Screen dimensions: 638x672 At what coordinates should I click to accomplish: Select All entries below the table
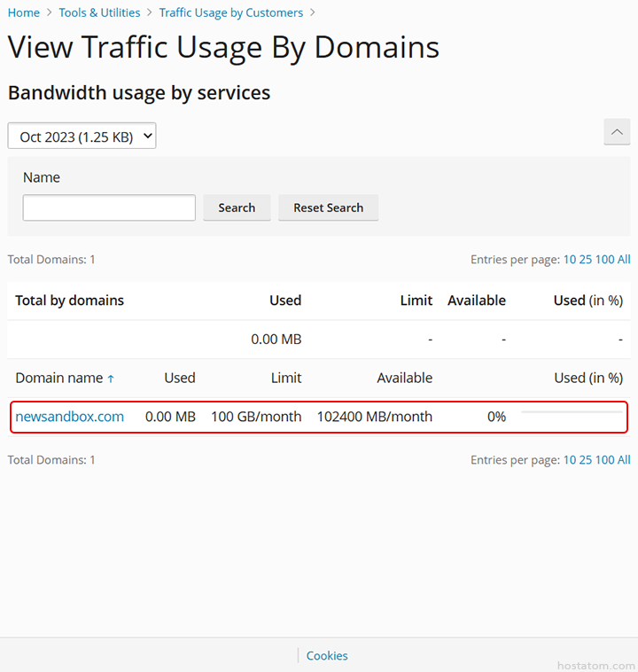coord(624,460)
